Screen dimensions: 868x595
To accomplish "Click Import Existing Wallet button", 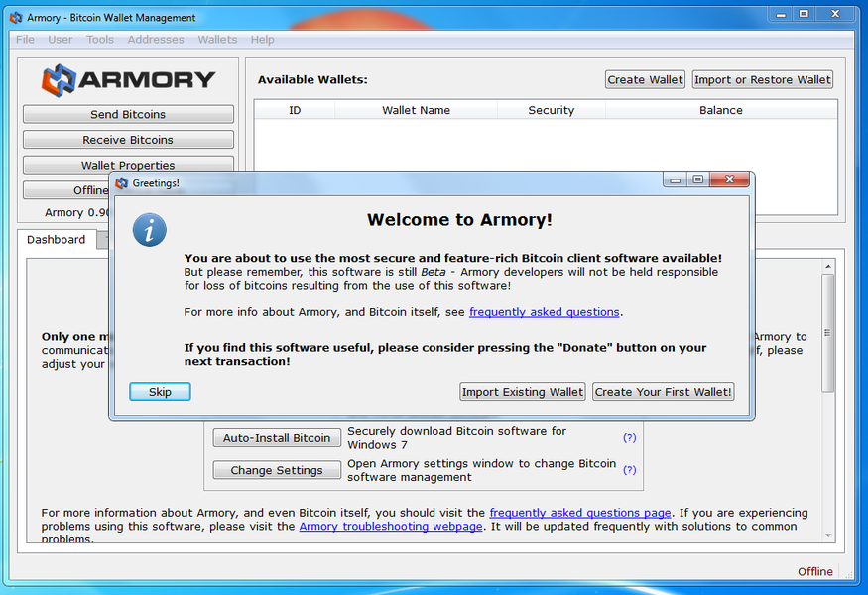I will [523, 392].
